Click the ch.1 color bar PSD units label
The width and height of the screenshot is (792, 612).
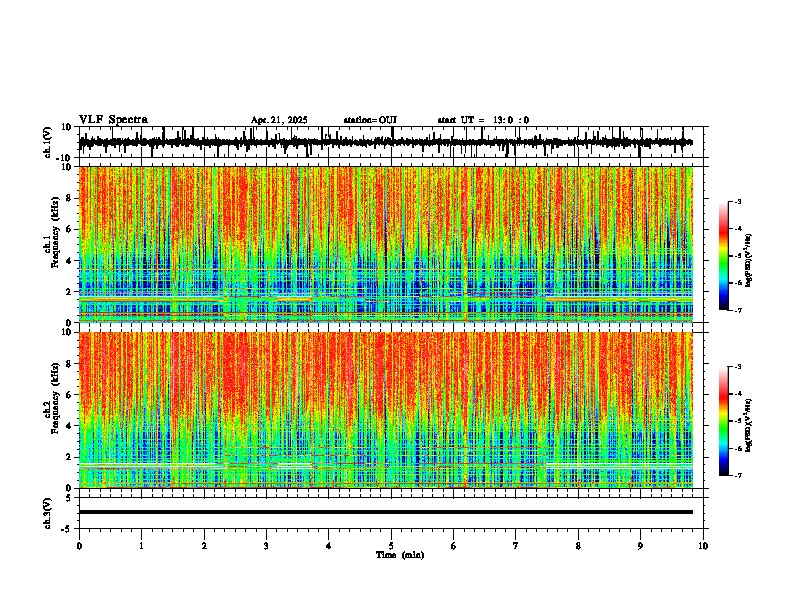(749, 260)
